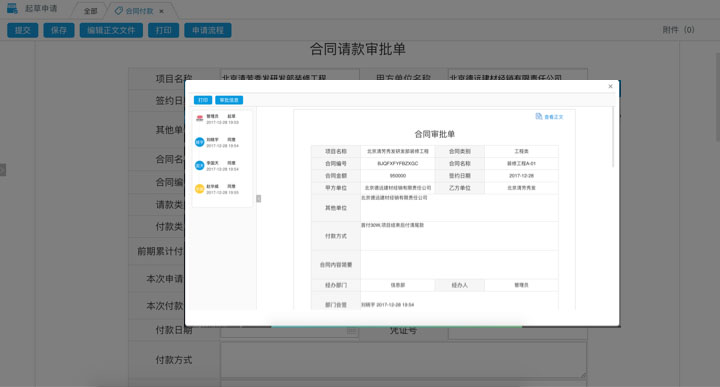The image size is (720, 387).
Task: Click the 审批信息 button in the dialog
Action: (x=229, y=100)
